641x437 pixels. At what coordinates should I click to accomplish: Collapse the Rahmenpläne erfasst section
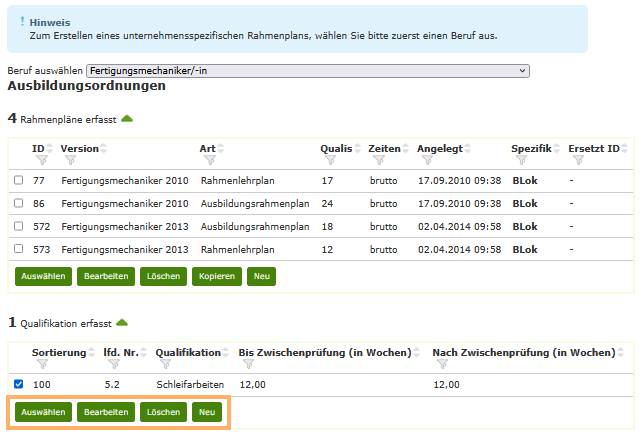pos(127,119)
